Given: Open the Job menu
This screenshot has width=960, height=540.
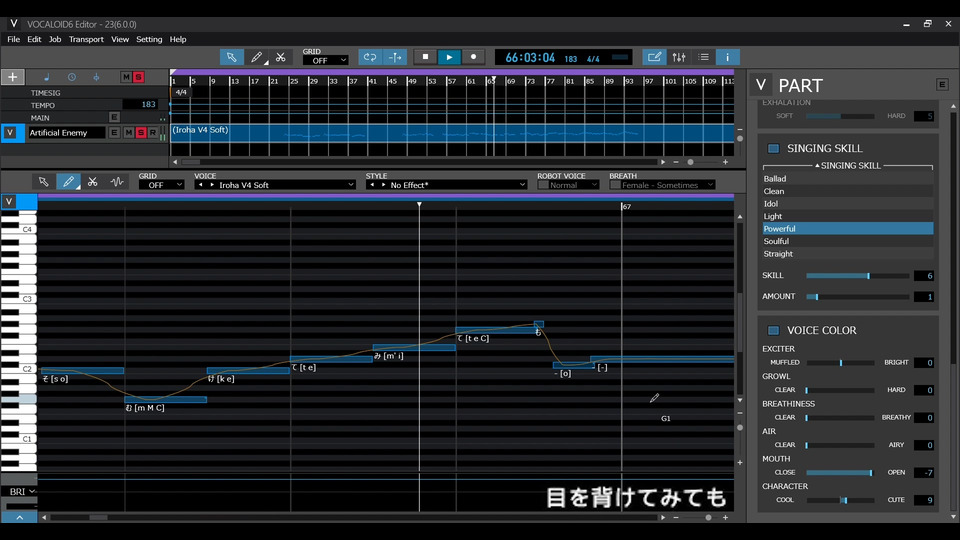Looking at the screenshot, I should click(55, 39).
